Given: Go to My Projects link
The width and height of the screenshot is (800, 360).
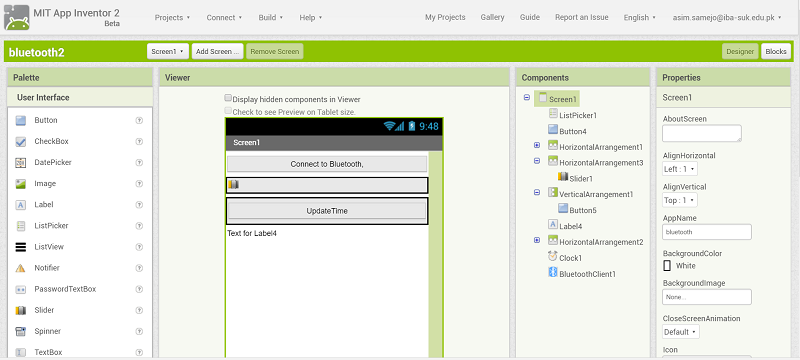Looking at the screenshot, I should [x=445, y=17].
